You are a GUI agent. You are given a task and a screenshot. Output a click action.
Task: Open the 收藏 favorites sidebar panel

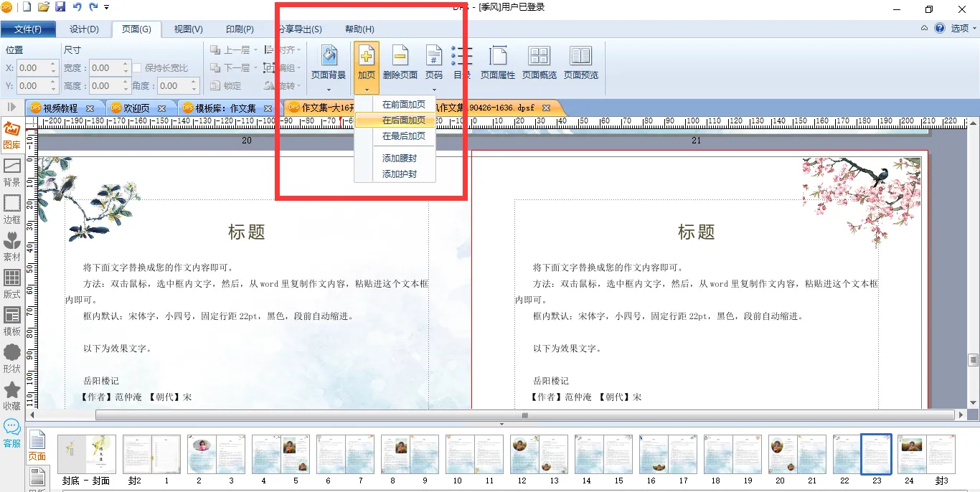pos(12,397)
